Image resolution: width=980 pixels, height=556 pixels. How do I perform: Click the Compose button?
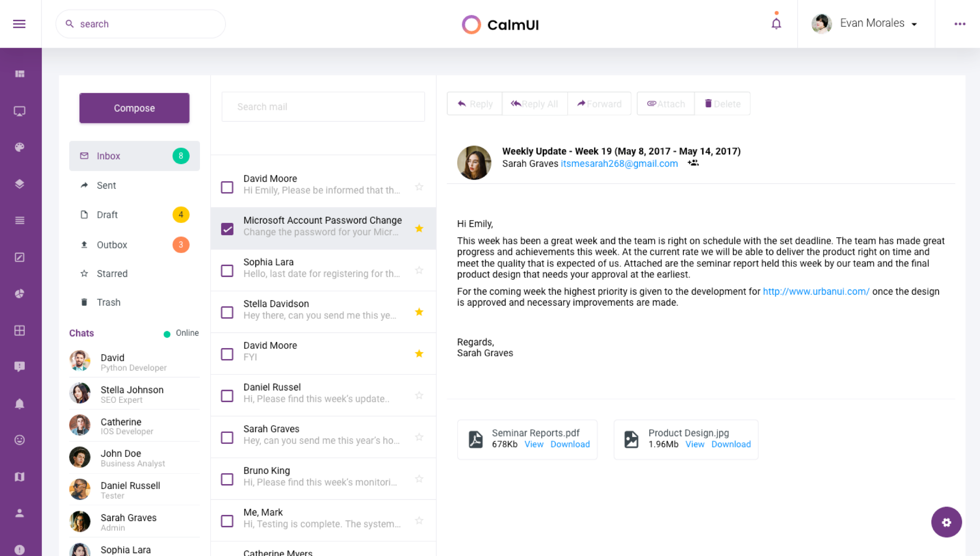tap(134, 108)
